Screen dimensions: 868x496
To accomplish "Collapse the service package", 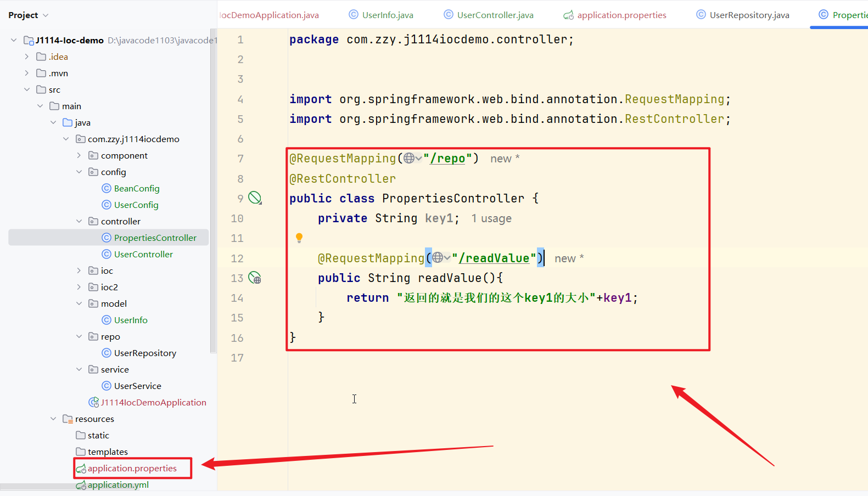I will (x=79, y=369).
